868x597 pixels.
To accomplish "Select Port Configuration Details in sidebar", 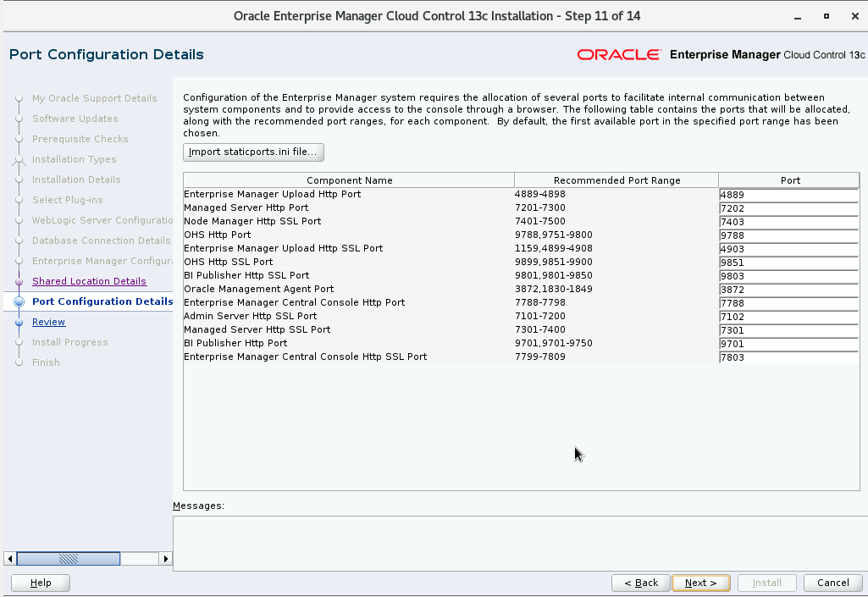I will tap(102, 301).
